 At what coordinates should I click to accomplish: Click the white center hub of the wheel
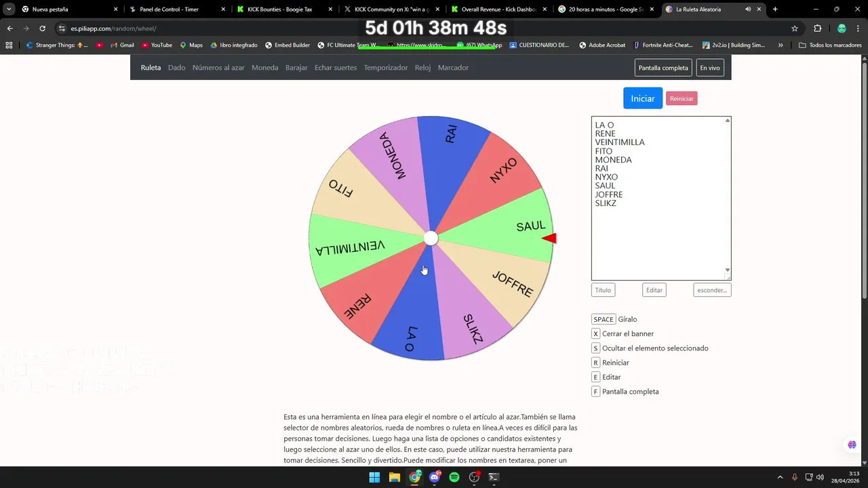[x=431, y=238]
